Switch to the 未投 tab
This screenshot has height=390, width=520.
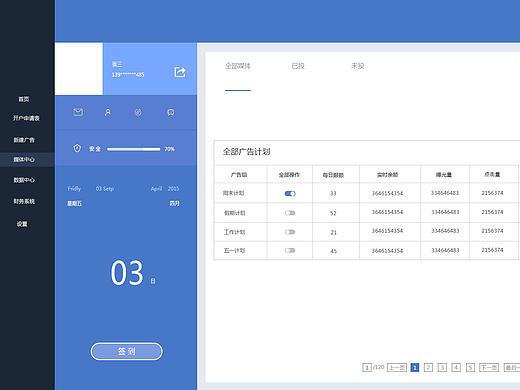click(x=358, y=66)
